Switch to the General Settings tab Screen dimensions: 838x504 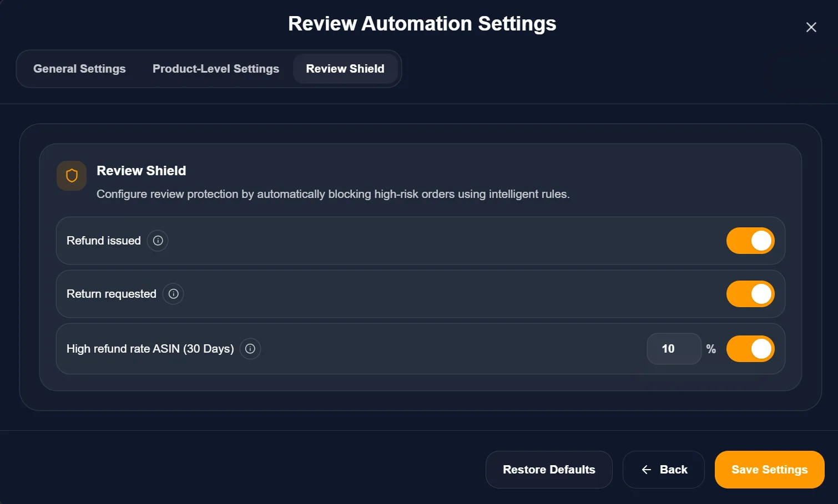tap(79, 69)
